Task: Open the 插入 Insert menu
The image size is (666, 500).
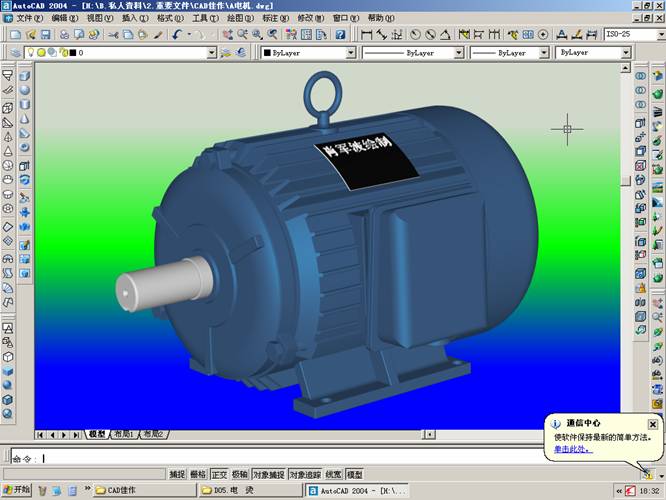Action: pos(135,18)
